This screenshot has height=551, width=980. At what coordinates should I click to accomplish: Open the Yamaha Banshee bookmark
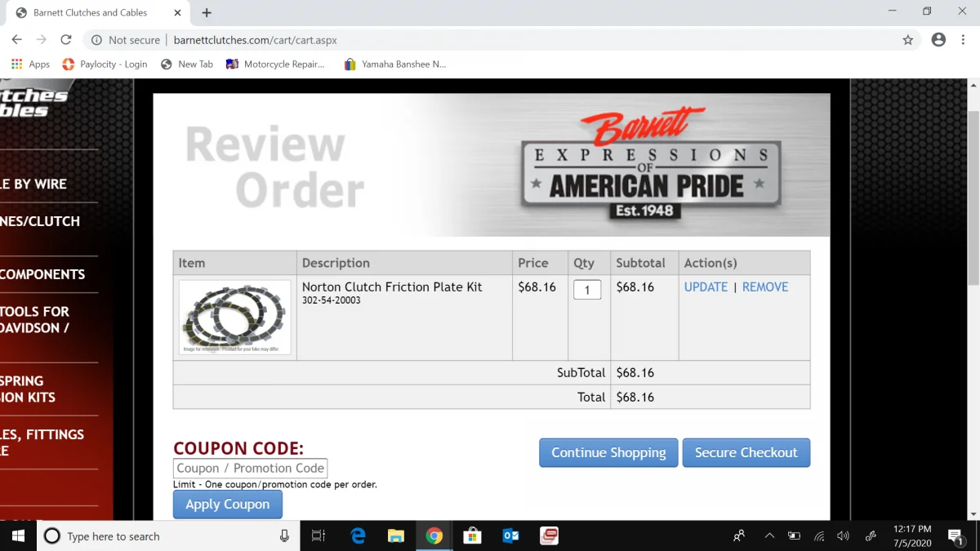394,64
